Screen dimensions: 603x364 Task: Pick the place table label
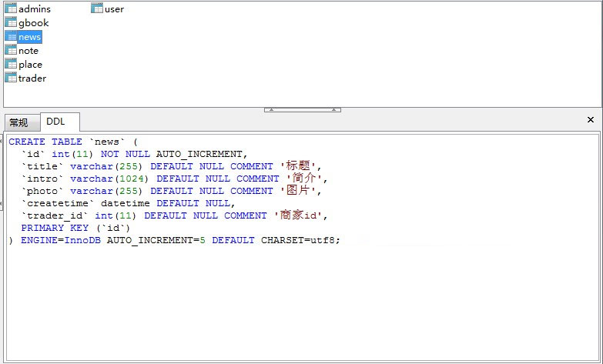point(30,65)
